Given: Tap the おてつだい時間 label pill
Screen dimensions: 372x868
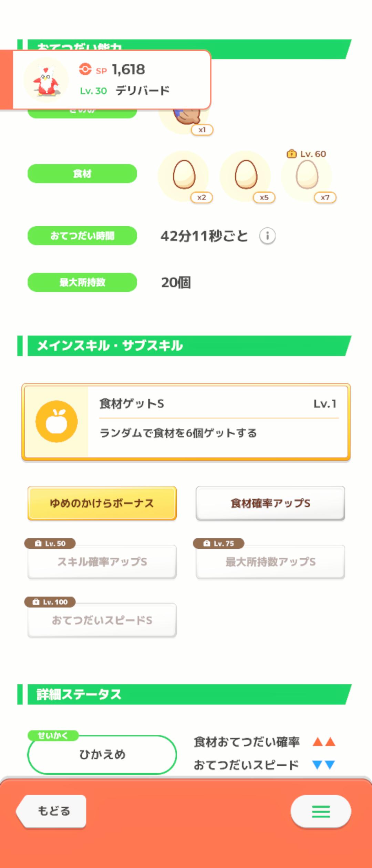Looking at the screenshot, I should (x=82, y=236).
